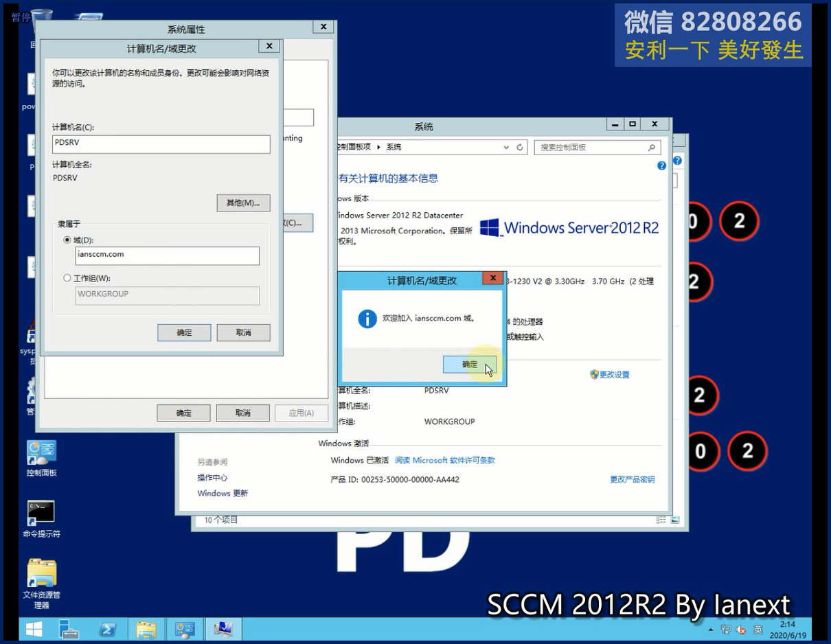This screenshot has height=644, width=831.
Task: Show hidden tray icons arrow
Action: tap(711, 630)
